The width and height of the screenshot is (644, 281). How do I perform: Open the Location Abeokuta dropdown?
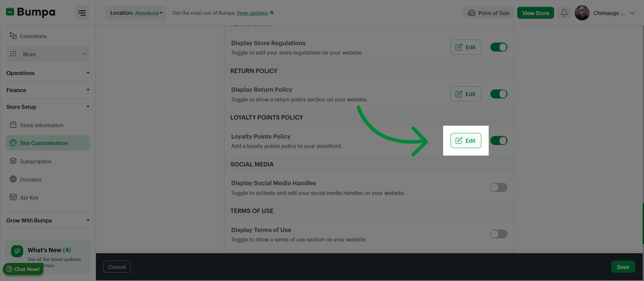click(136, 13)
